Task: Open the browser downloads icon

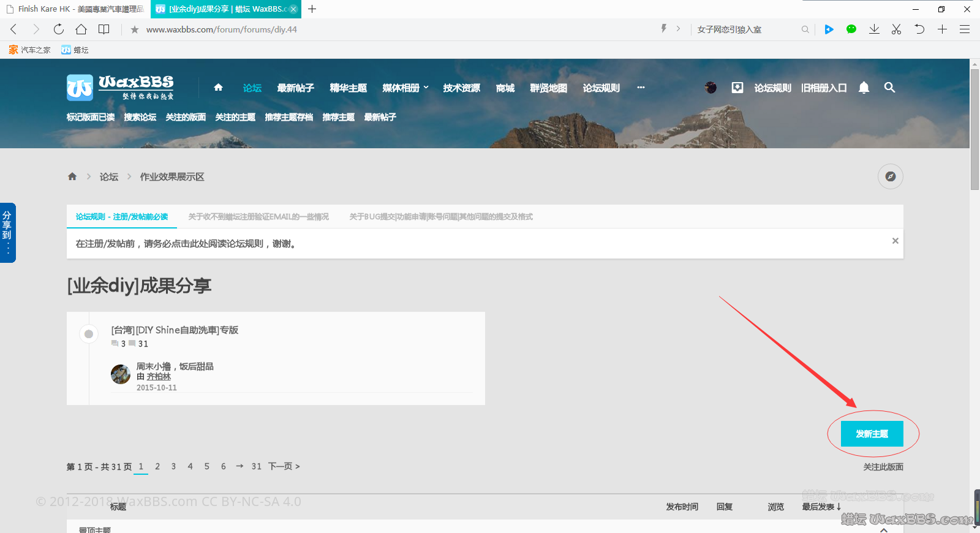Action: coord(874,29)
